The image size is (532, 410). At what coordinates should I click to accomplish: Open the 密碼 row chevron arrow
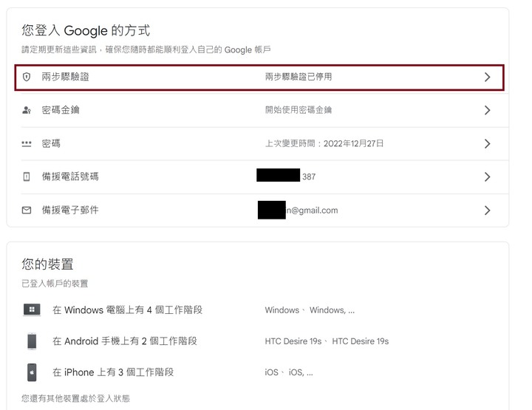487,144
